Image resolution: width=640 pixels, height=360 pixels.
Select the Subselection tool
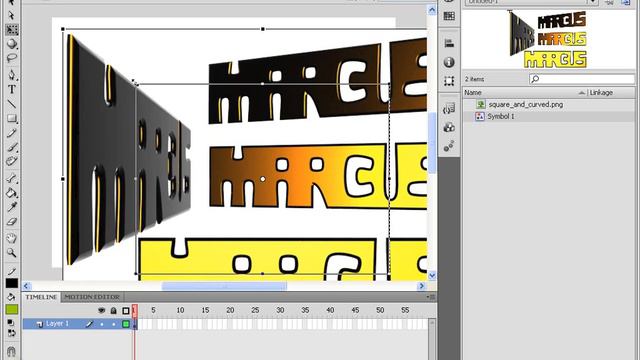coord(11,16)
